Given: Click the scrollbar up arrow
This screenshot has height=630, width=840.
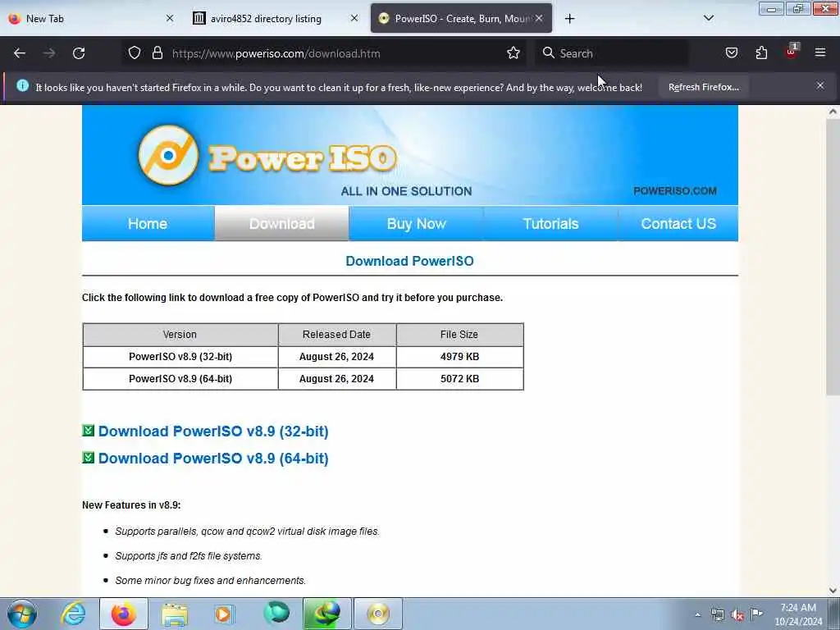Looking at the screenshot, I should click(833, 112).
